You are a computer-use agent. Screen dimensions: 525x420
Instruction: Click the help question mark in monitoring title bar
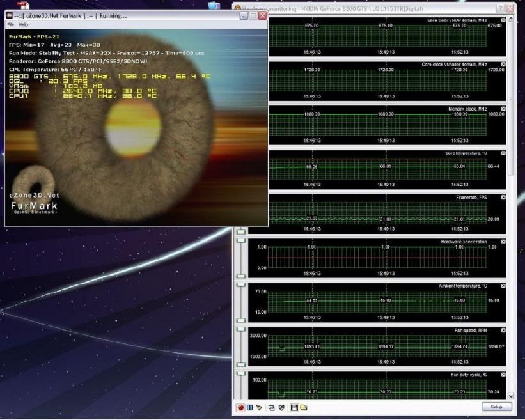pyautogui.click(x=500, y=8)
